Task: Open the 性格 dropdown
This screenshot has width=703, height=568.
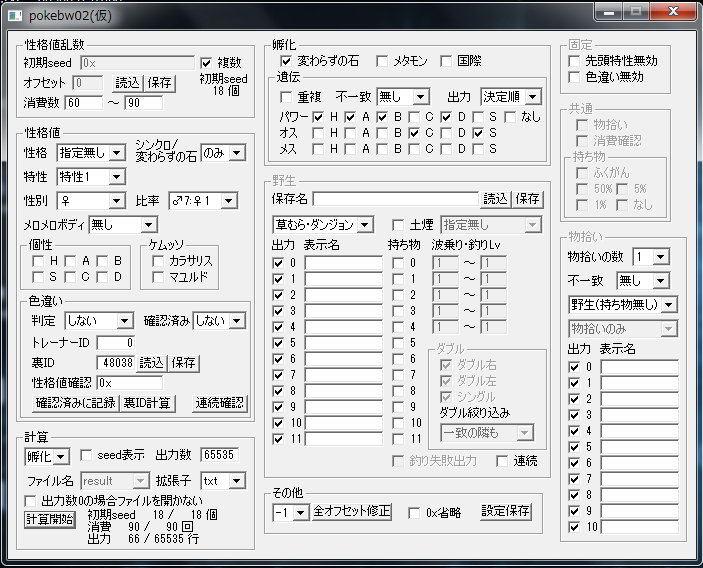Action: point(91,153)
